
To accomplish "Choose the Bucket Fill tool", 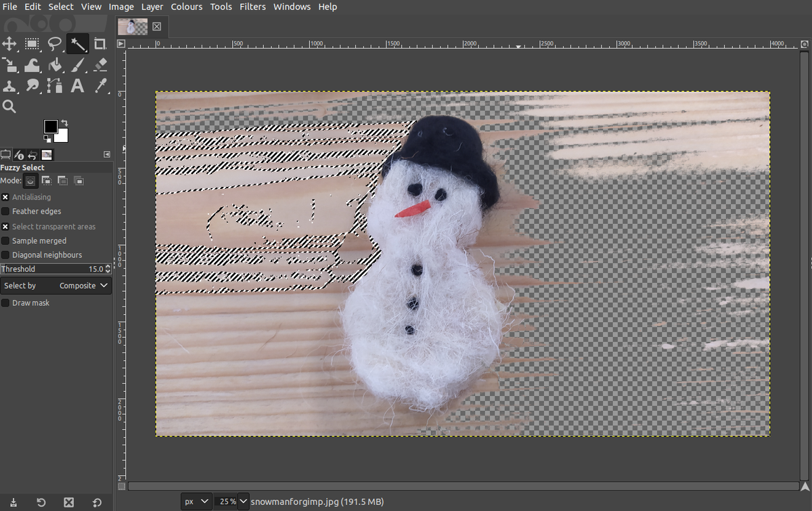I will [x=54, y=65].
